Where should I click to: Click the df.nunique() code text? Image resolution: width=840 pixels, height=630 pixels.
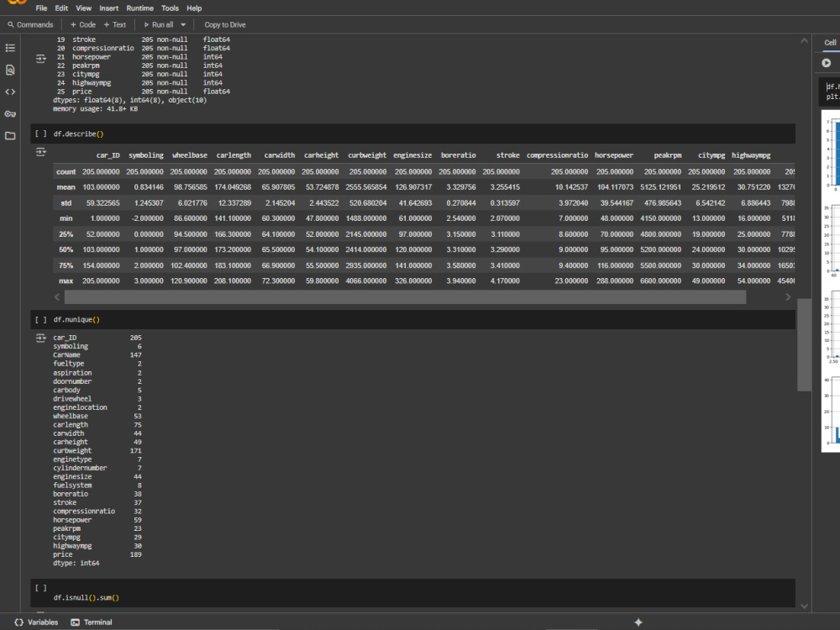[x=76, y=320]
